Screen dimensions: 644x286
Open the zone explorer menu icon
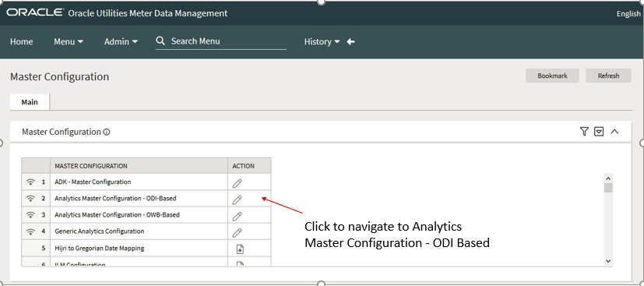click(600, 132)
